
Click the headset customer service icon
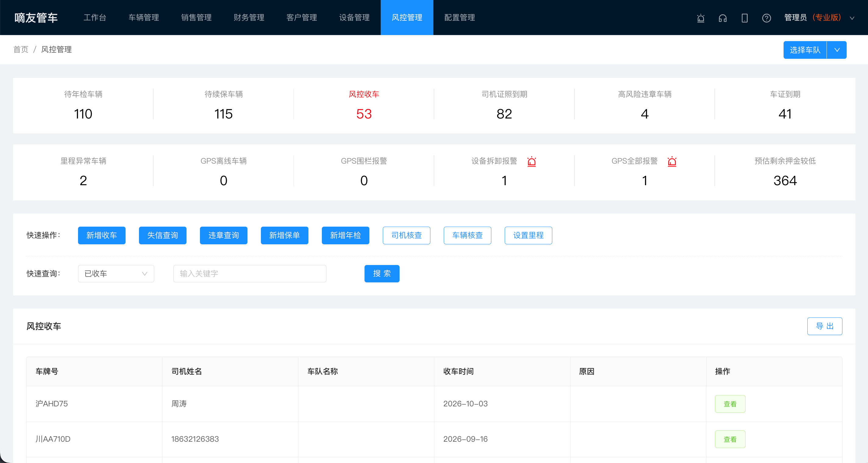pos(722,18)
